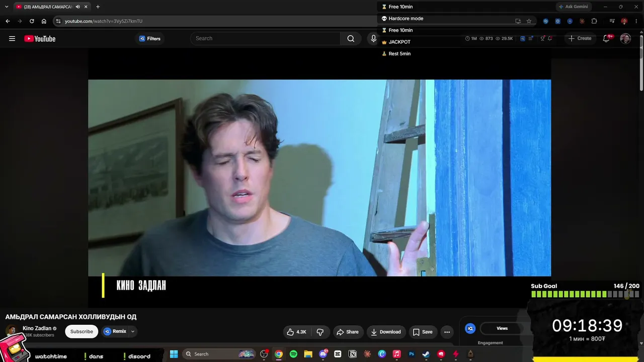This screenshot has width=644, height=362.
Task: Open the Create menu
Action: [x=580, y=39]
